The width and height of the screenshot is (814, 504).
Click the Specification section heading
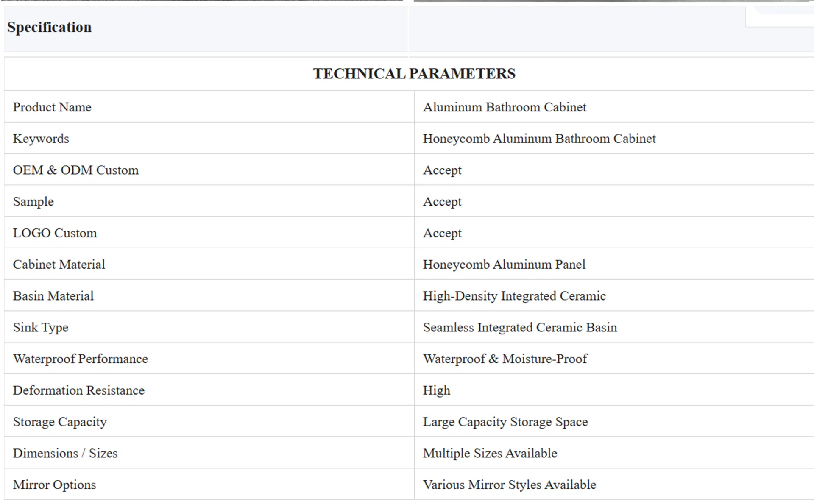pyautogui.click(x=49, y=27)
